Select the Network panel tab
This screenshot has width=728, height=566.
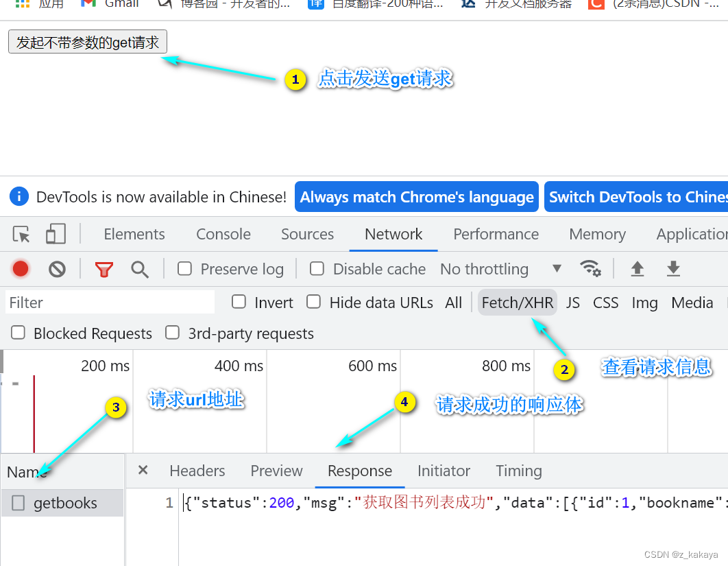click(393, 234)
